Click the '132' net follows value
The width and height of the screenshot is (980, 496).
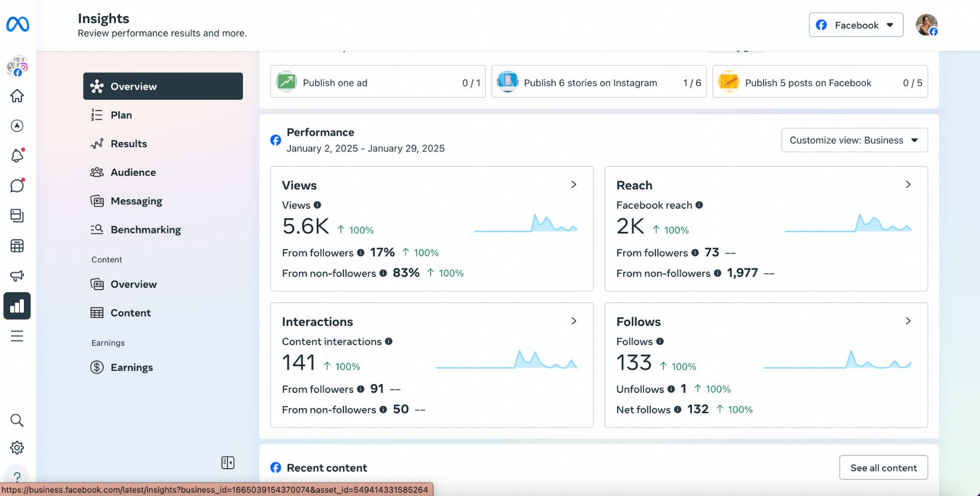[698, 409]
